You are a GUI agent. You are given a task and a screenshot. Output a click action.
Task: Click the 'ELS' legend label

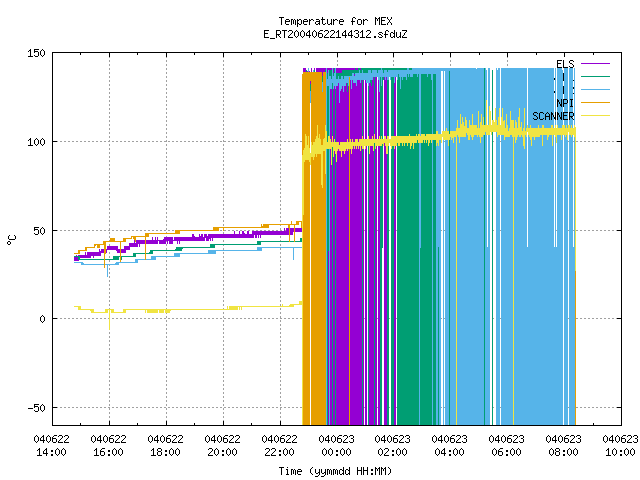565,64
